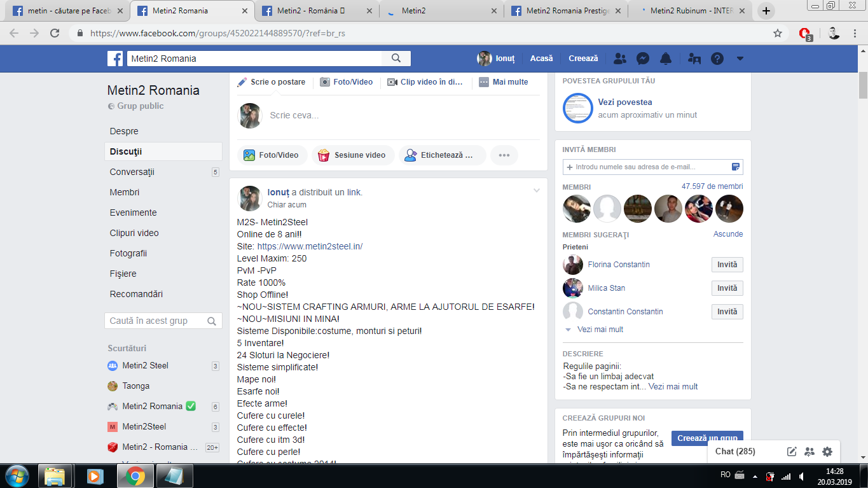Image resolution: width=868 pixels, height=488 pixels.
Task: Open the post options chevron on Ionuț's post
Action: point(537,190)
